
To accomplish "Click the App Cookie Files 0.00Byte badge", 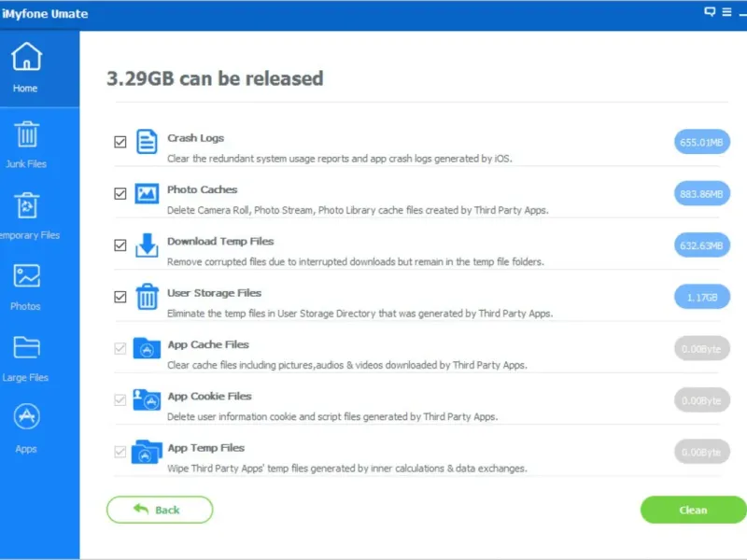I will pyautogui.click(x=702, y=400).
